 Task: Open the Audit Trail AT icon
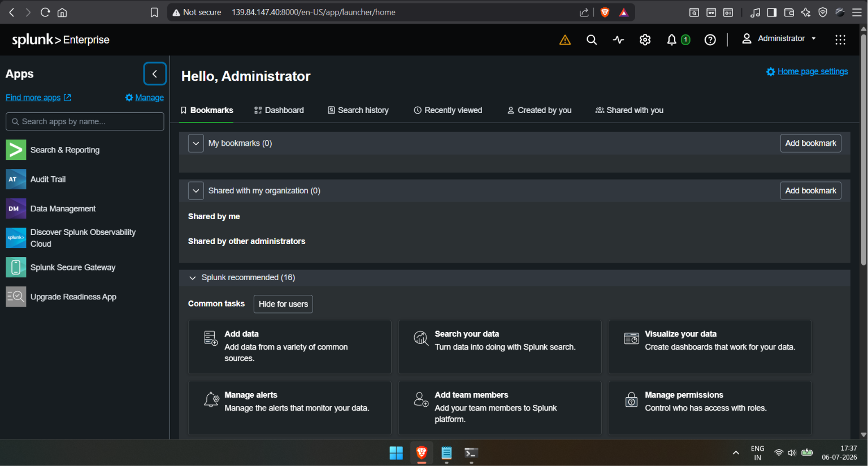pyautogui.click(x=16, y=179)
